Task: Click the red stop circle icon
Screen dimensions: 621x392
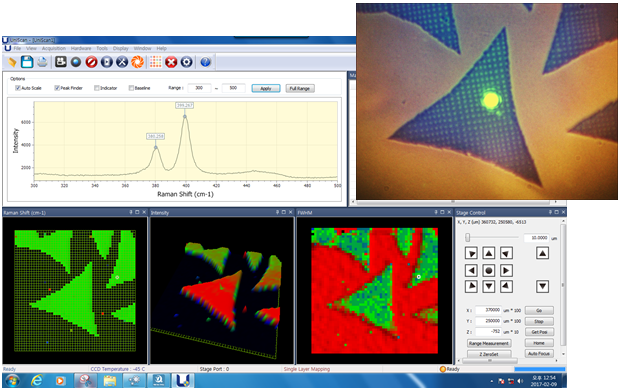Action: pos(91,62)
